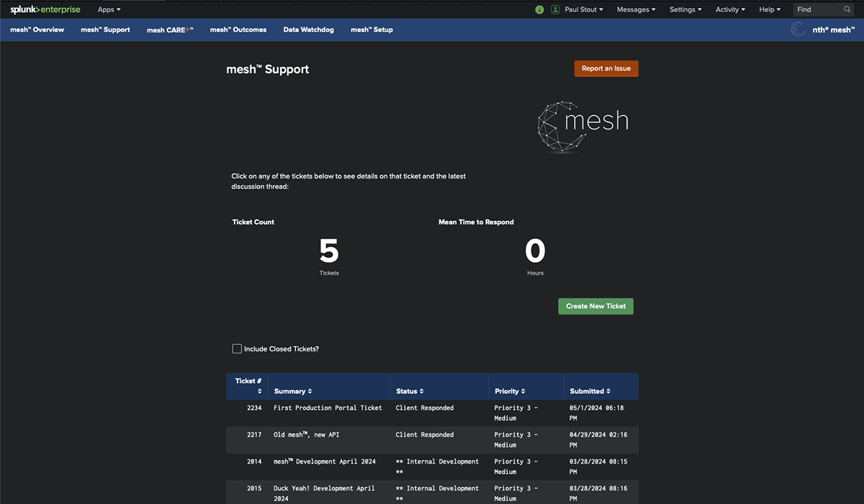864x504 pixels.
Task: Open ticket number 2014
Action: (x=254, y=462)
